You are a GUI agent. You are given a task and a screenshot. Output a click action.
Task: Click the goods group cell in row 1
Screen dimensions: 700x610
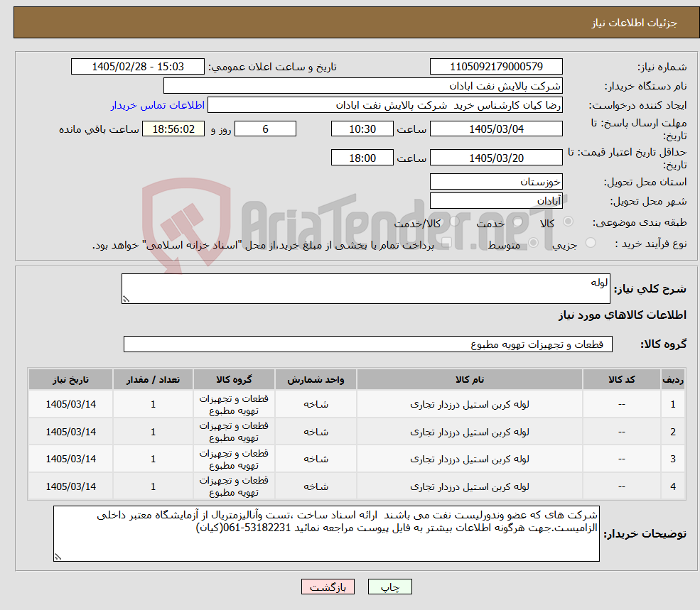point(234,404)
